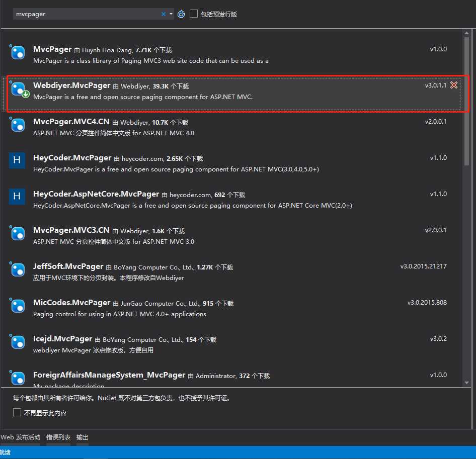Clear the mvcpager search text

pos(164,14)
